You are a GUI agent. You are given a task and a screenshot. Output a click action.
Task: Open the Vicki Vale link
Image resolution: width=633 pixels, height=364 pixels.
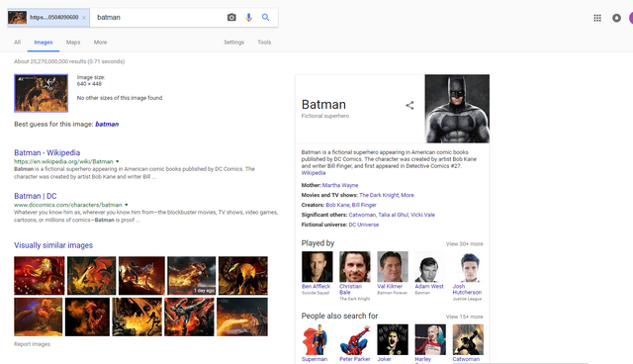[422, 215]
